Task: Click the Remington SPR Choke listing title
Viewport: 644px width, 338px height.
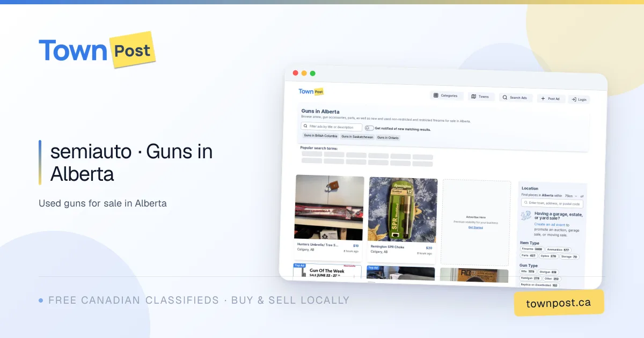Action: click(387, 247)
